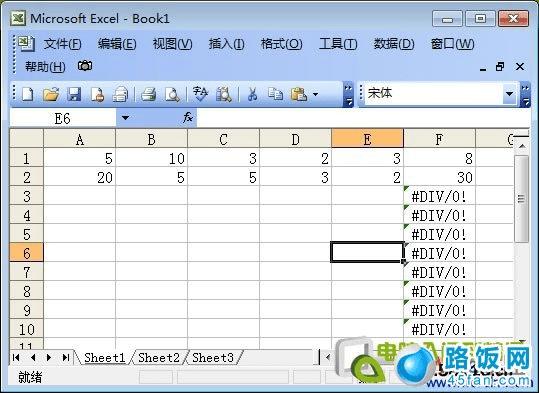539x393 pixels.
Task: Click the Print icon
Action: 149,94
